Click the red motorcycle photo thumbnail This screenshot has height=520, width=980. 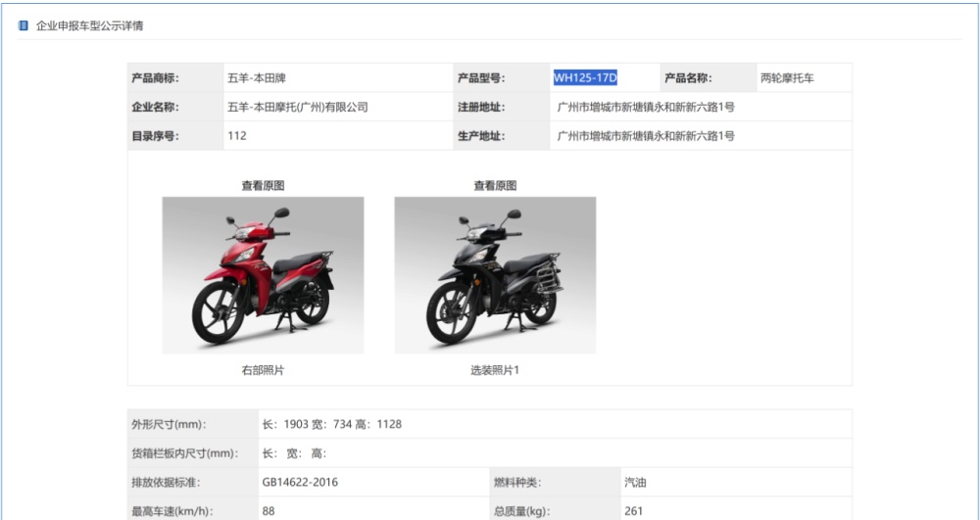click(x=263, y=275)
